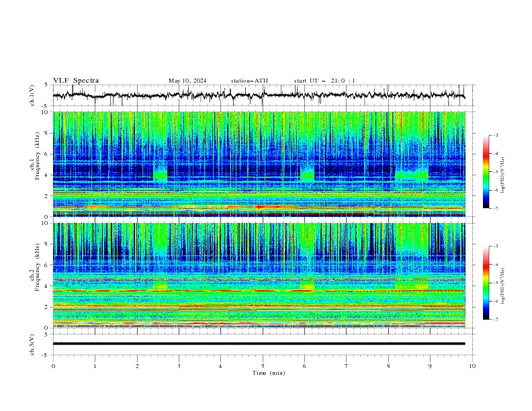Click time axis tick label "2"
Image resolution: width=532 pixels, height=411 pixels.
pos(137,366)
